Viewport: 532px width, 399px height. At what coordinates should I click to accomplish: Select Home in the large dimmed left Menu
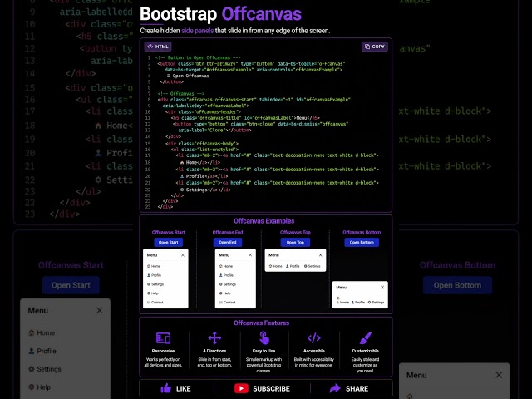coord(42,332)
